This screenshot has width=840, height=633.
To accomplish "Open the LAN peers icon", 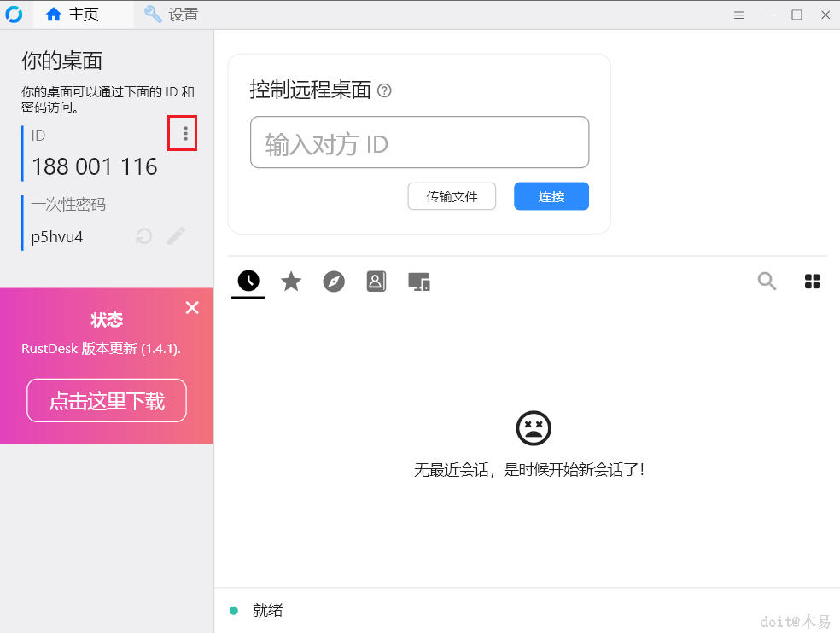I will coord(418,281).
